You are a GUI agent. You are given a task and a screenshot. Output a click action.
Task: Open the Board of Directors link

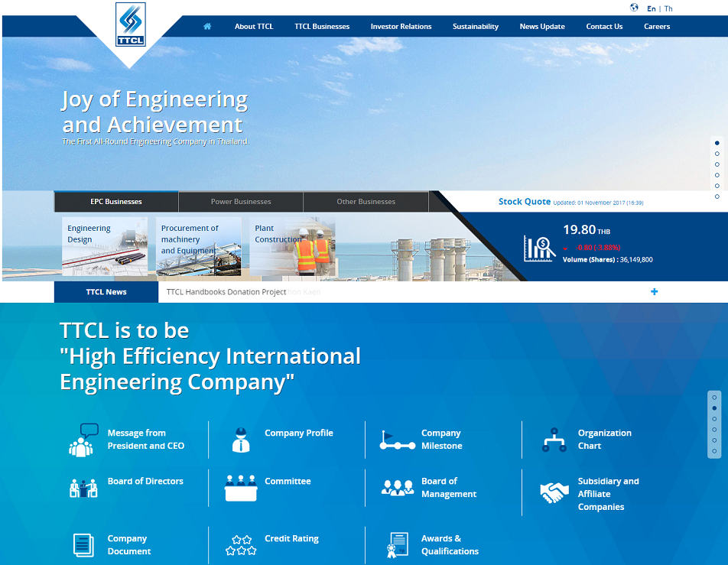145,481
